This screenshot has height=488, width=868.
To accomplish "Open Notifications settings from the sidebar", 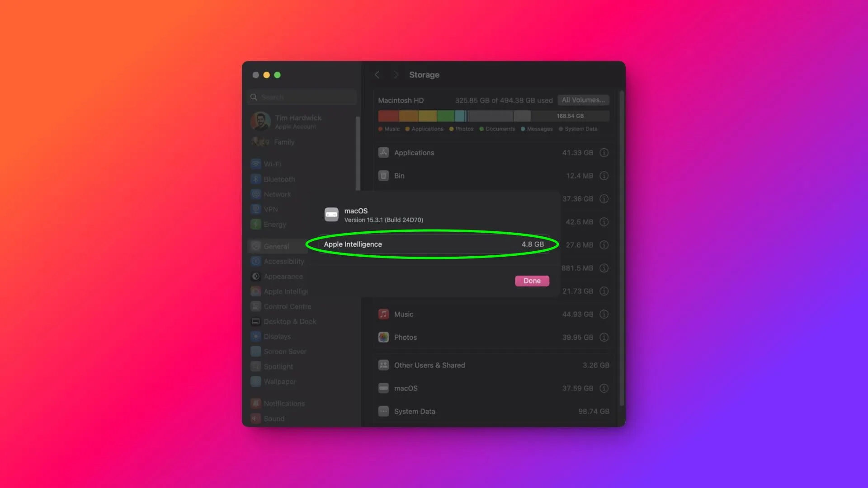I will [x=256, y=403].
